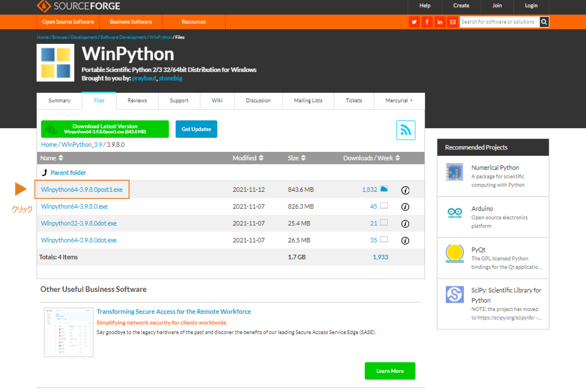
Task: Show info icon for Winpython32-3.9.8.0dot.exe
Action: point(405,224)
